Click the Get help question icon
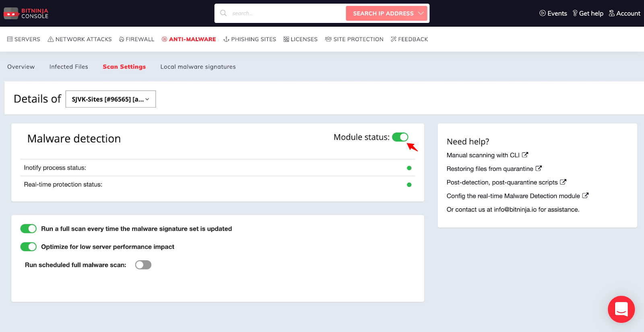Screen dimensions: 644x332 pyautogui.click(x=575, y=13)
